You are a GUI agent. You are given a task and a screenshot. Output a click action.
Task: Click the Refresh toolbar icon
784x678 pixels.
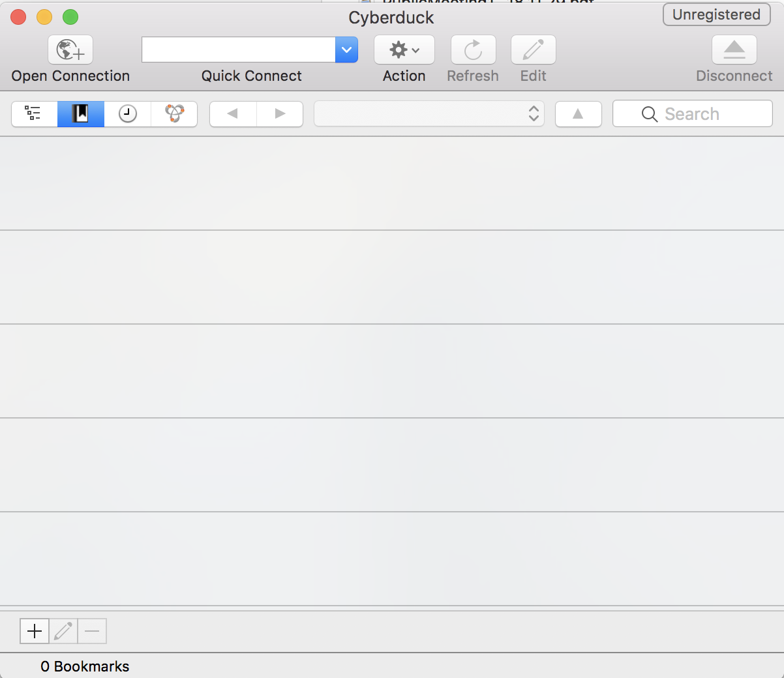(x=473, y=50)
